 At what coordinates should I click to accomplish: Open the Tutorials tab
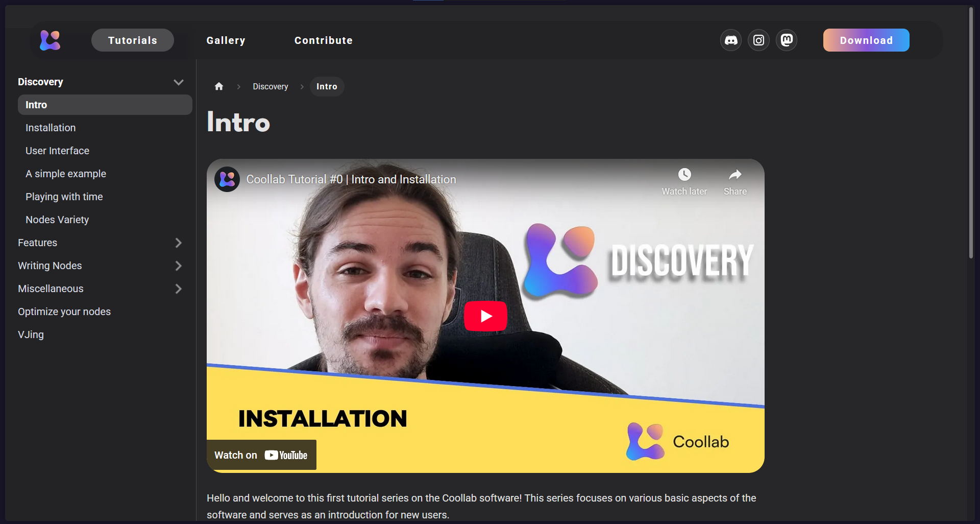click(x=133, y=40)
